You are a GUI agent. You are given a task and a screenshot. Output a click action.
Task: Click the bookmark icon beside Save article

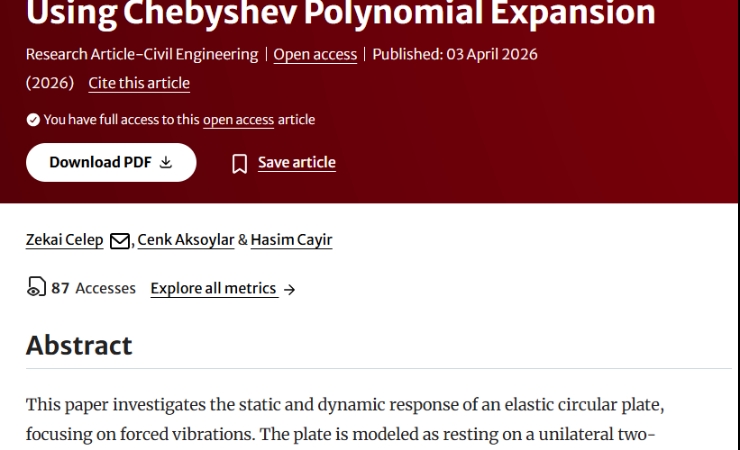(239, 163)
